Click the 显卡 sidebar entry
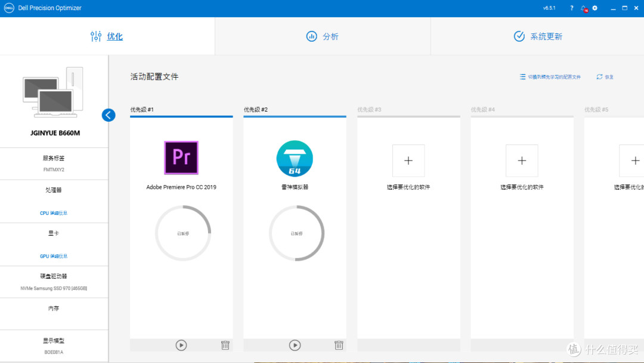Screen dimensions: 644x363 tap(54, 233)
